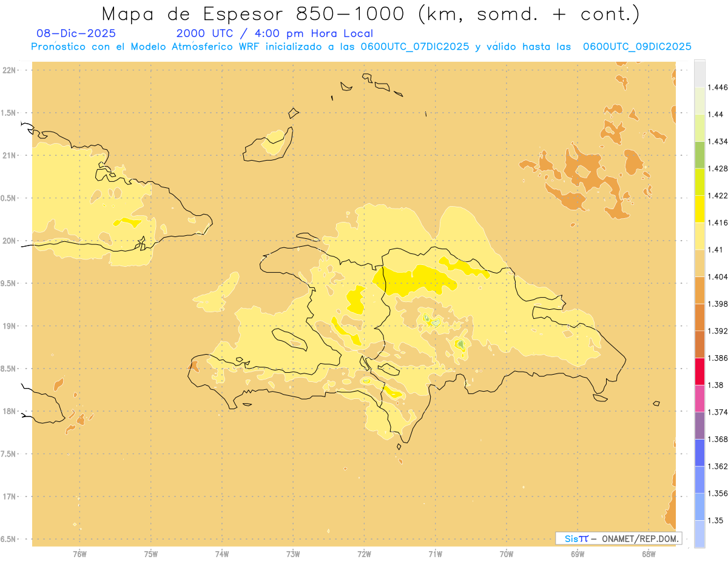
Task: Click the '22N' latitude label
Action: coord(10,70)
